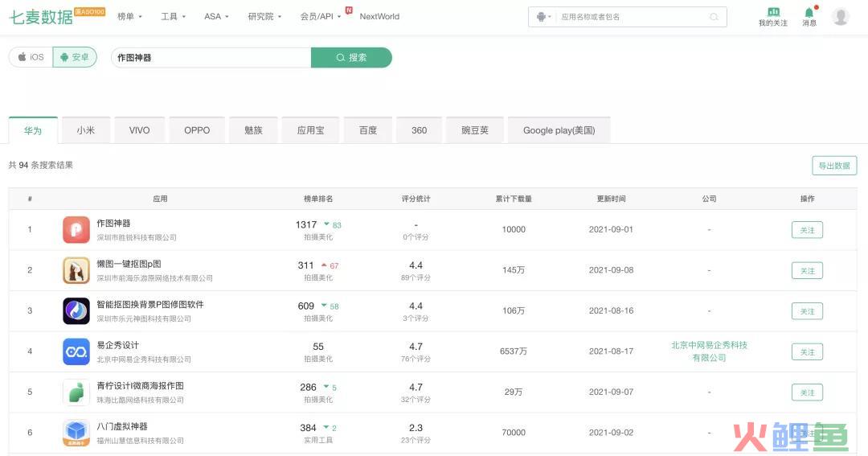This screenshot has width=868, height=456.
Task: Expand the 研究院 menu
Action: click(264, 17)
